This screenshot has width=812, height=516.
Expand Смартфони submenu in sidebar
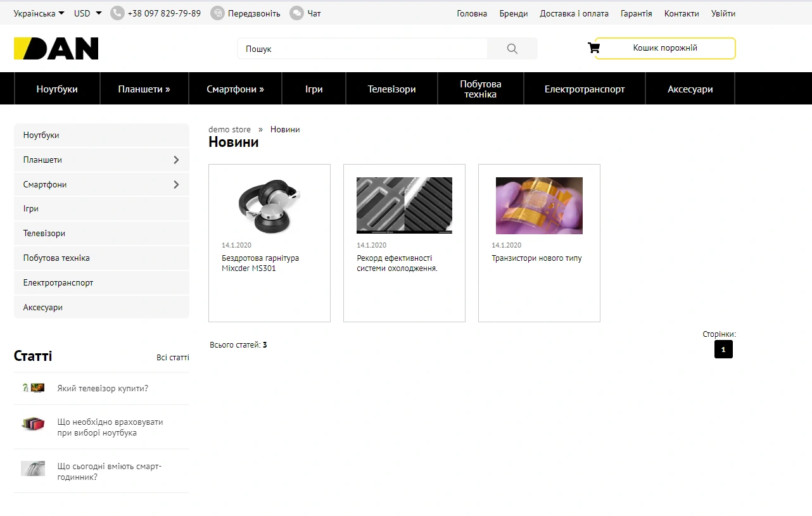[x=176, y=185]
